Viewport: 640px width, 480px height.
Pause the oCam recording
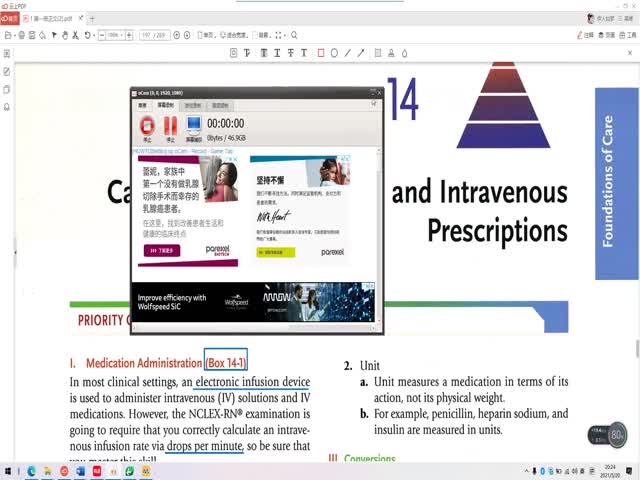(170, 126)
